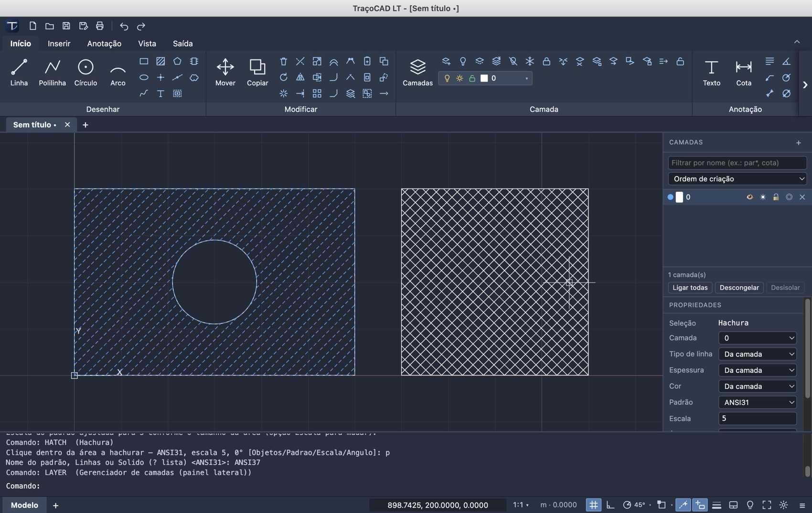This screenshot has height=513, width=812.
Task: Click the layer filter name field
Action: click(737, 163)
